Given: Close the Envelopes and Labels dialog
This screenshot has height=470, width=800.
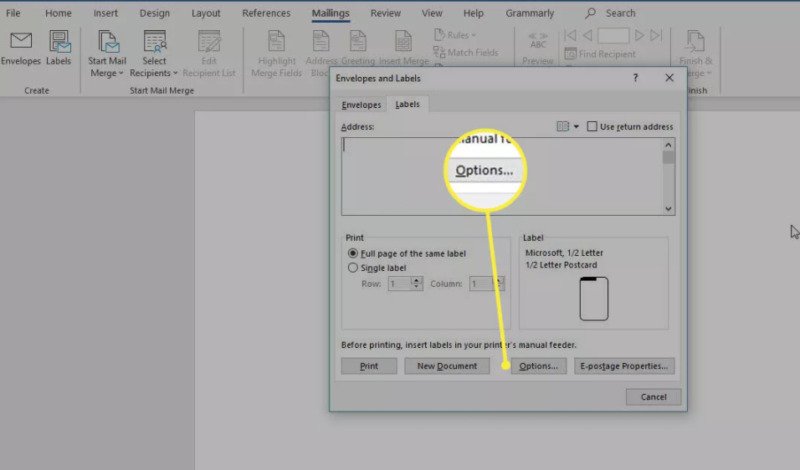Looking at the screenshot, I should 669,78.
